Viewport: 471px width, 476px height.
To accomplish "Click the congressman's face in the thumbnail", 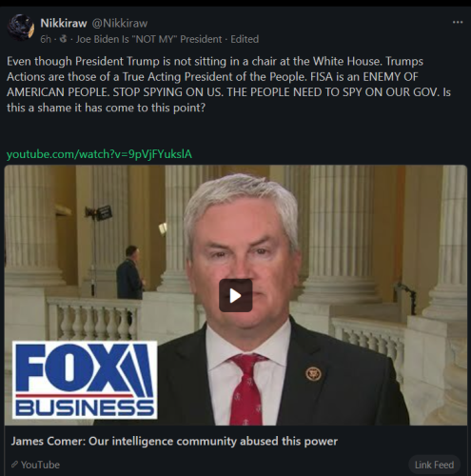I will [x=243, y=250].
